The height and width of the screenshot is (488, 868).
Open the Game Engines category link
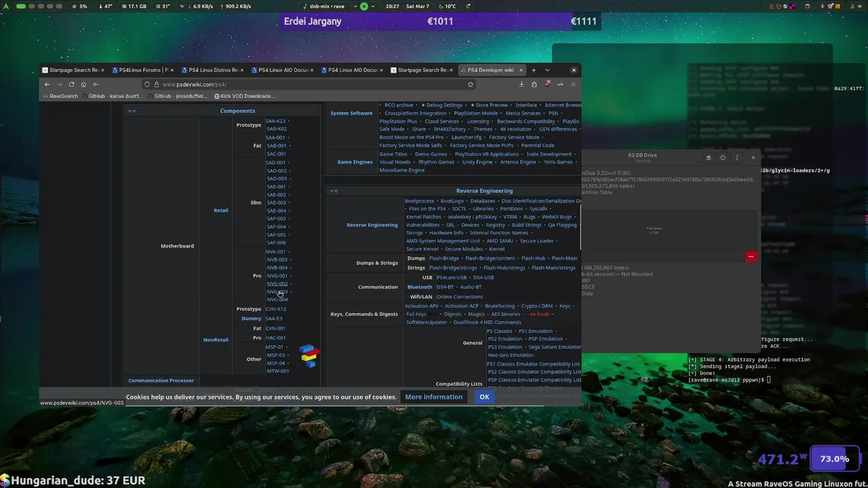[355, 162]
